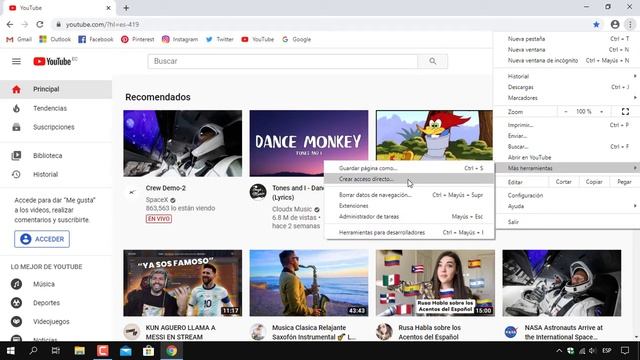The height and width of the screenshot is (360, 640).
Task: Open Pinterest bookmark
Action: [138, 39]
